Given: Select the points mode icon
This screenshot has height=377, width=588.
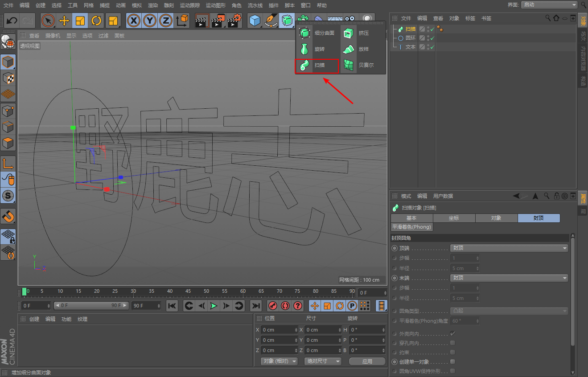Looking at the screenshot, I should (x=8, y=111).
